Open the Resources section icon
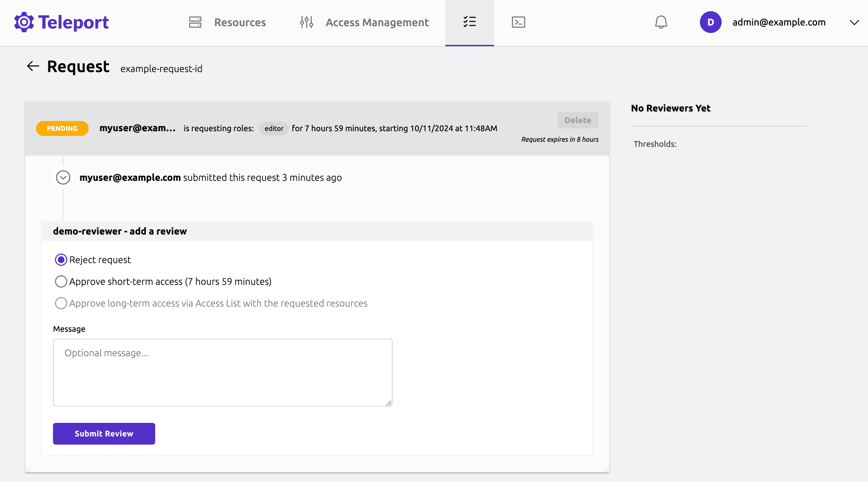 [x=195, y=22]
